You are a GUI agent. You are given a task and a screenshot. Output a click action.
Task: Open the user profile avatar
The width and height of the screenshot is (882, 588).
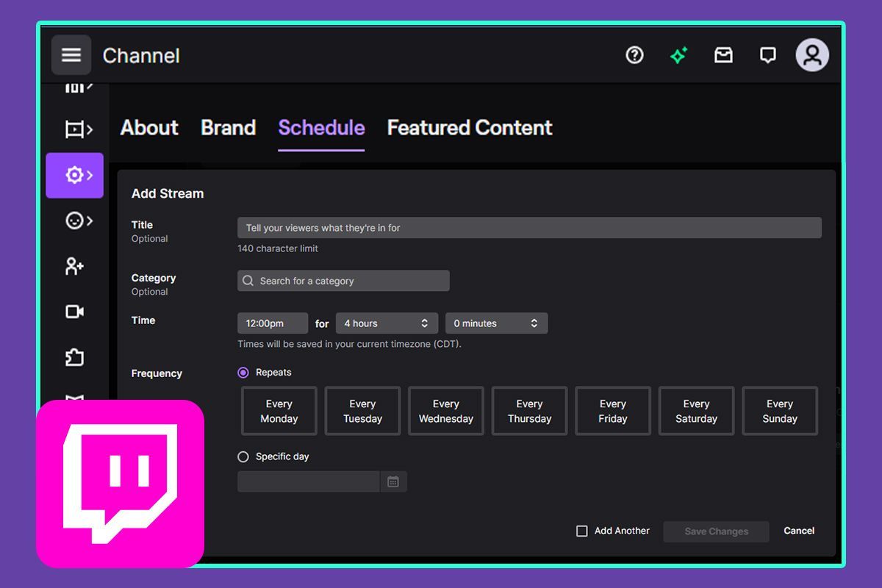tap(812, 55)
